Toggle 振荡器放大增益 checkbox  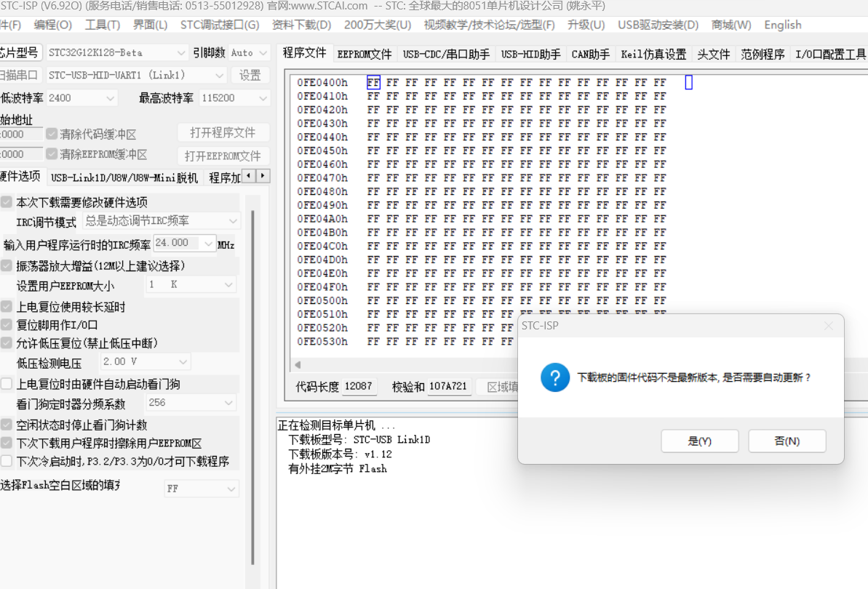pyautogui.click(x=7, y=265)
